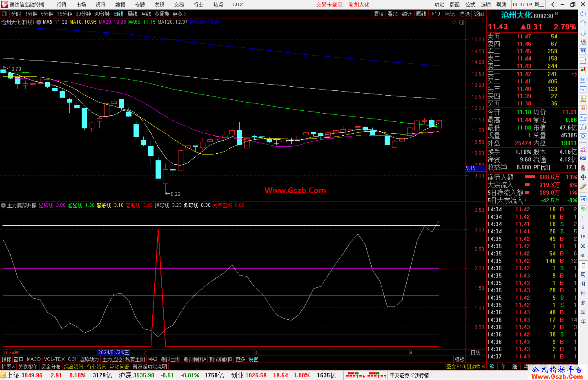Click the FS icon in right sidebar
The image size is (588, 380).
point(583,199)
